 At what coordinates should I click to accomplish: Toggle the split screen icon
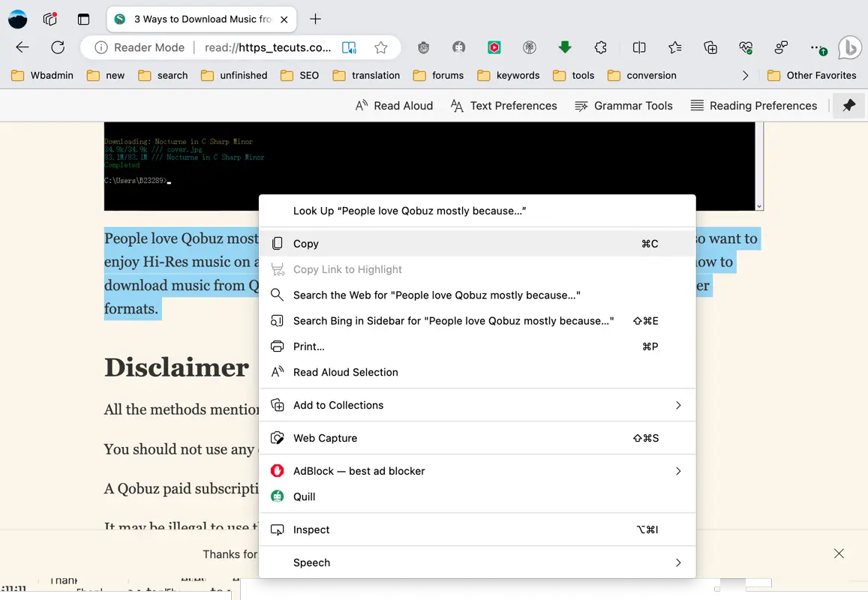639,47
